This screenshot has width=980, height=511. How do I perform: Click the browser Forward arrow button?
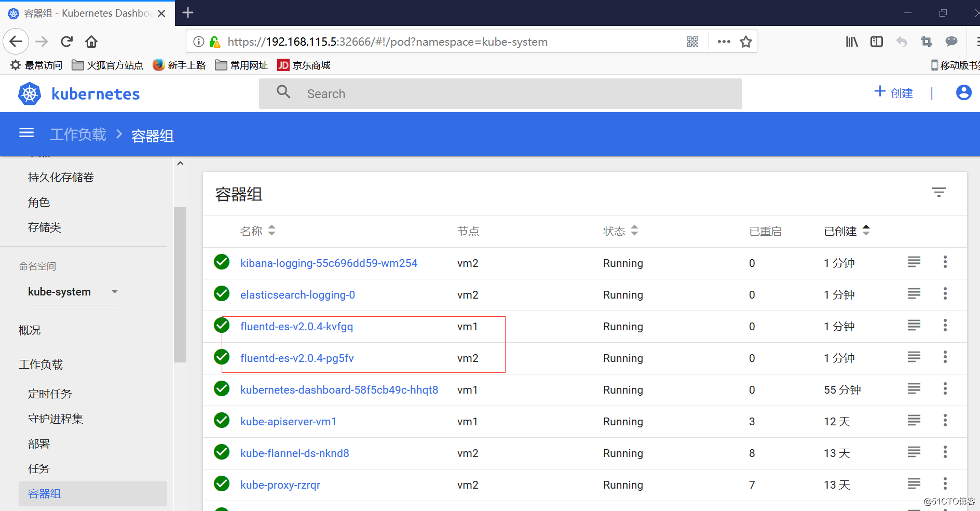(42, 42)
